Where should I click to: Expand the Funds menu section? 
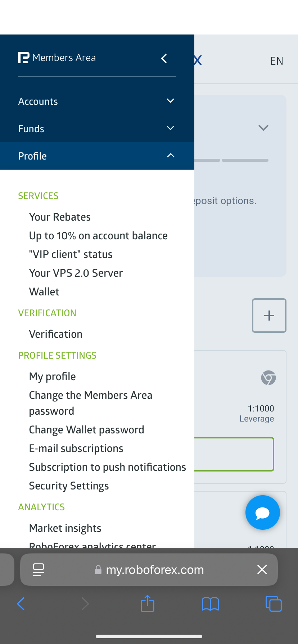point(97,129)
